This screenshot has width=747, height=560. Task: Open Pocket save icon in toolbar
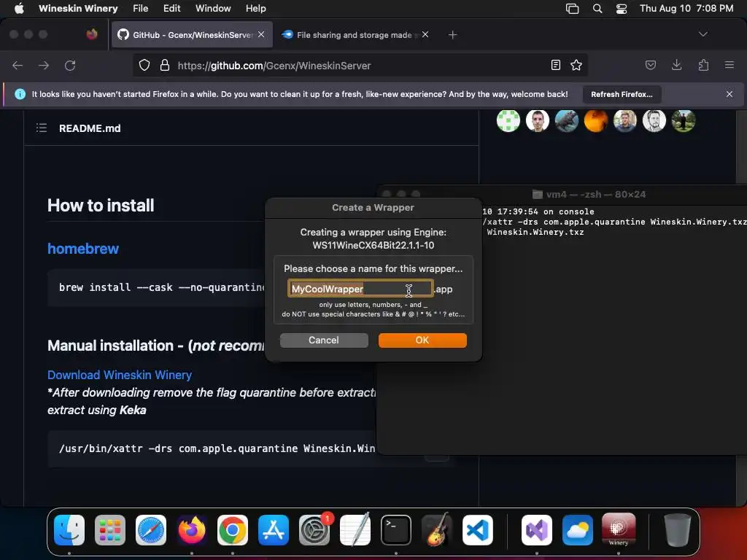tap(650, 65)
